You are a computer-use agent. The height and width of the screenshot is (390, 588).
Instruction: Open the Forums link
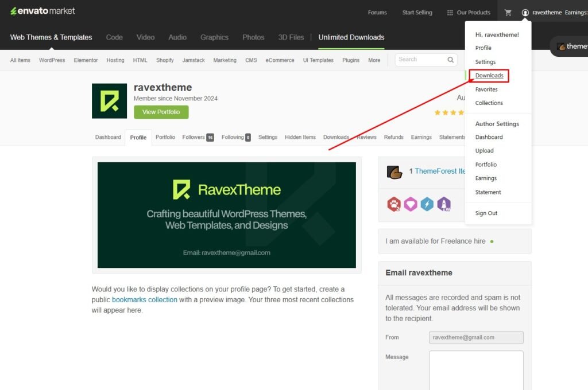click(377, 13)
